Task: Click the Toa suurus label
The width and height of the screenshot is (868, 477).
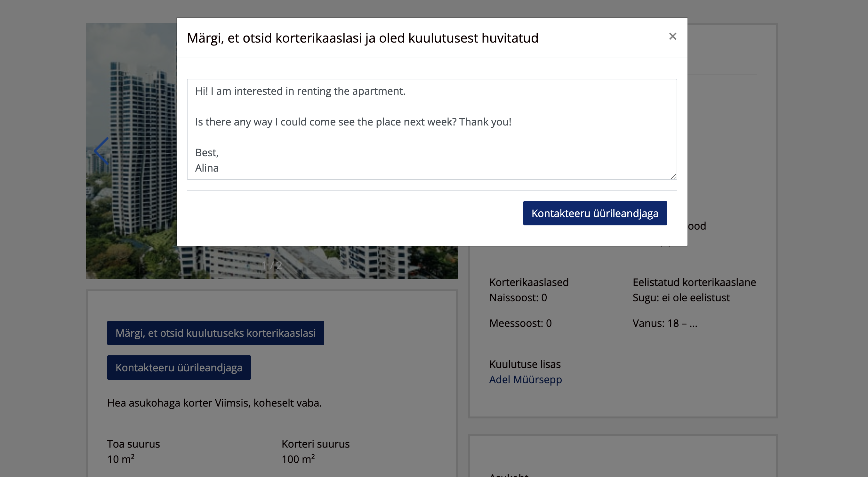Action: pos(133,444)
